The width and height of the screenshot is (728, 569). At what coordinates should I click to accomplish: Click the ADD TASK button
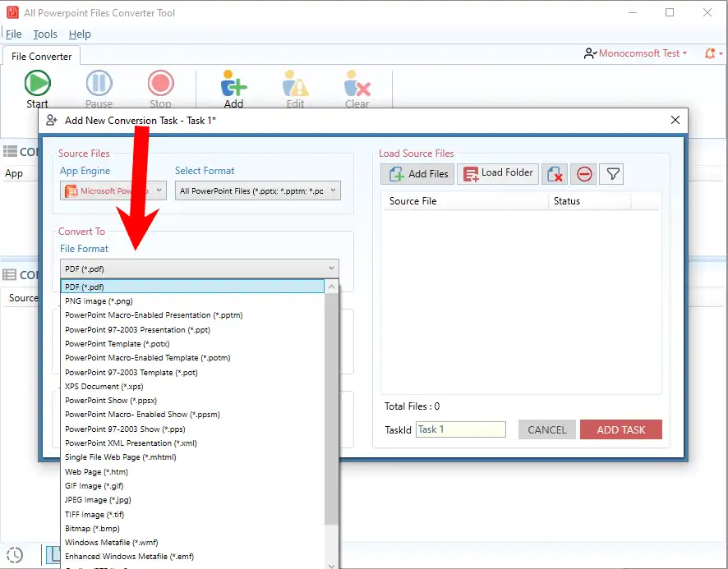(620, 429)
